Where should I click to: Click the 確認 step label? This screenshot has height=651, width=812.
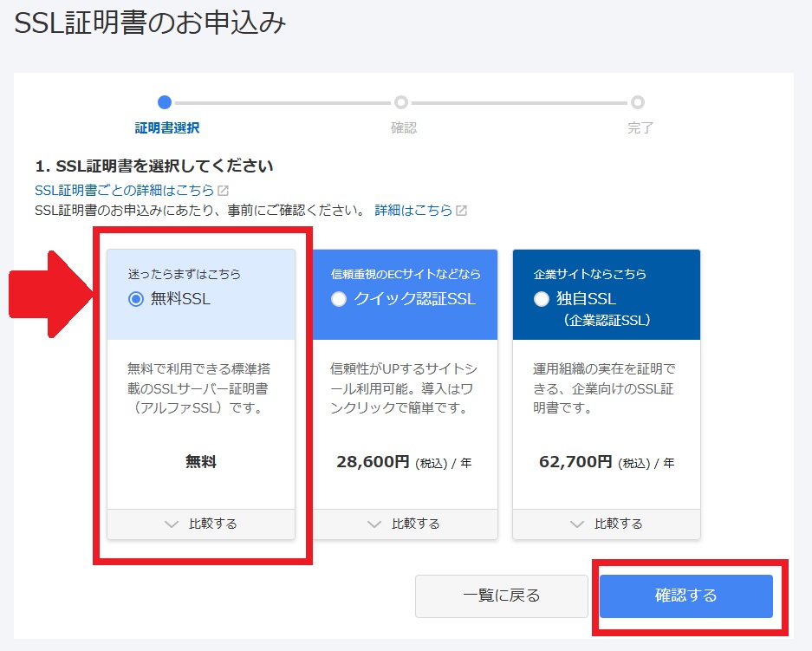coord(404,127)
